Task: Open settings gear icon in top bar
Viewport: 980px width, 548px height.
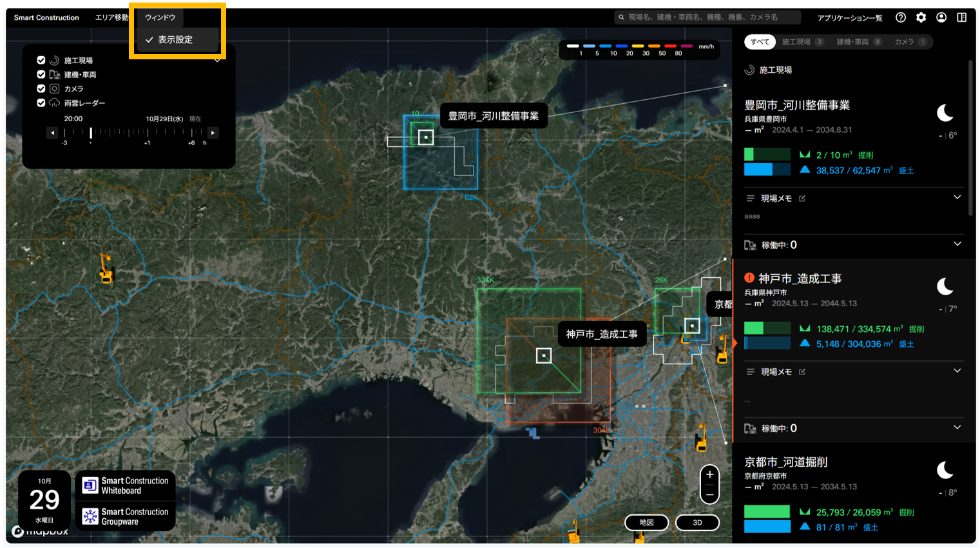Action: click(x=921, y=17)
